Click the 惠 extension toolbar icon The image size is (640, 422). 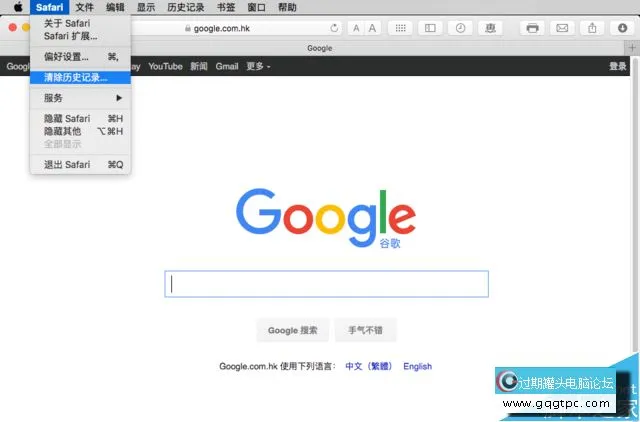click(x=490, y=28)
